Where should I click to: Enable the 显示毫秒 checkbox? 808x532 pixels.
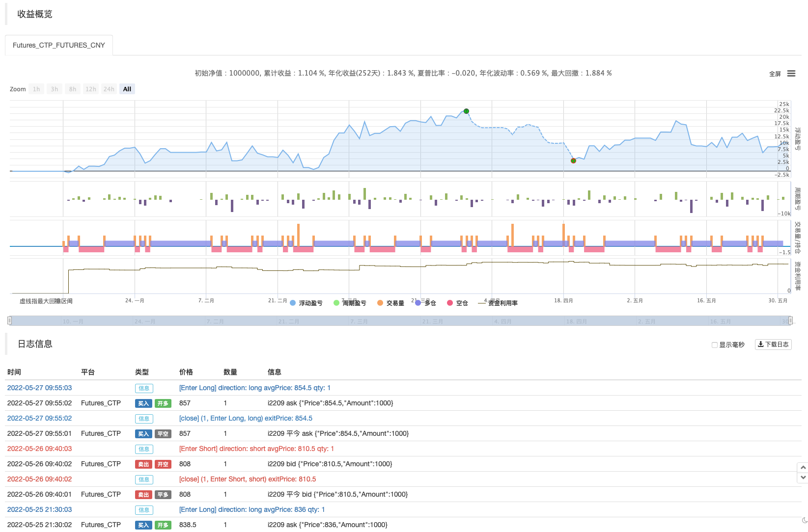pos(715,345)
